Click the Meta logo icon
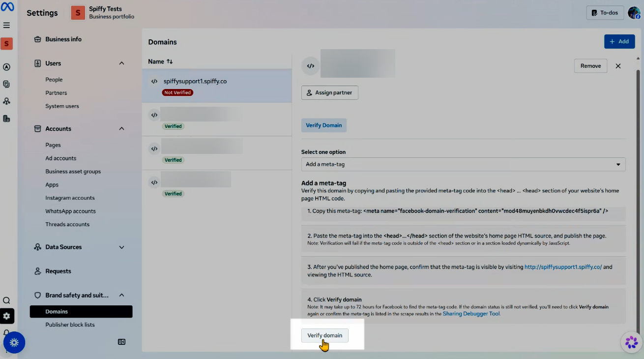 pos(7,7)
